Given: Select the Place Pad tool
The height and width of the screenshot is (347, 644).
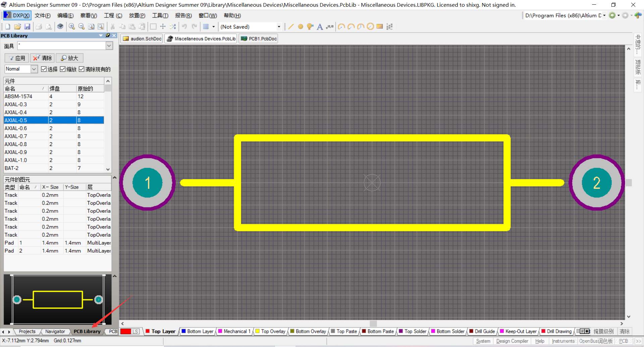Looking at the screenshot, I should [x=301, y=27].
